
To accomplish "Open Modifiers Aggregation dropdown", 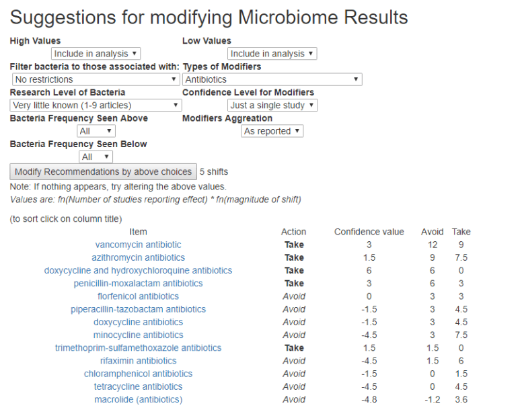I will pos(272,131).
